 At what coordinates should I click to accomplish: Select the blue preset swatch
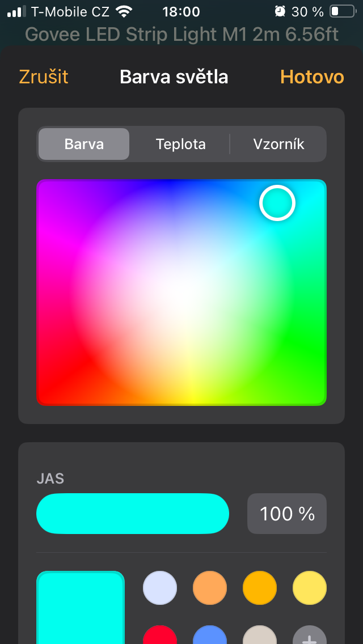[210, 635]
